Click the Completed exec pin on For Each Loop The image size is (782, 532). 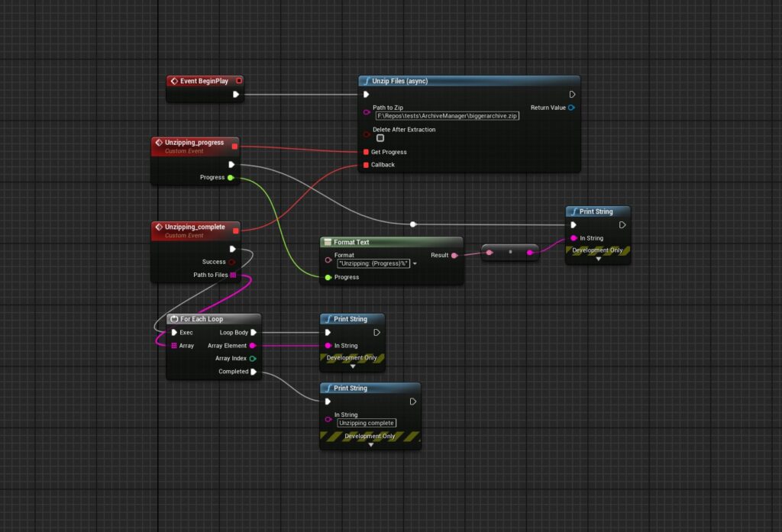(x=254, y=372)
